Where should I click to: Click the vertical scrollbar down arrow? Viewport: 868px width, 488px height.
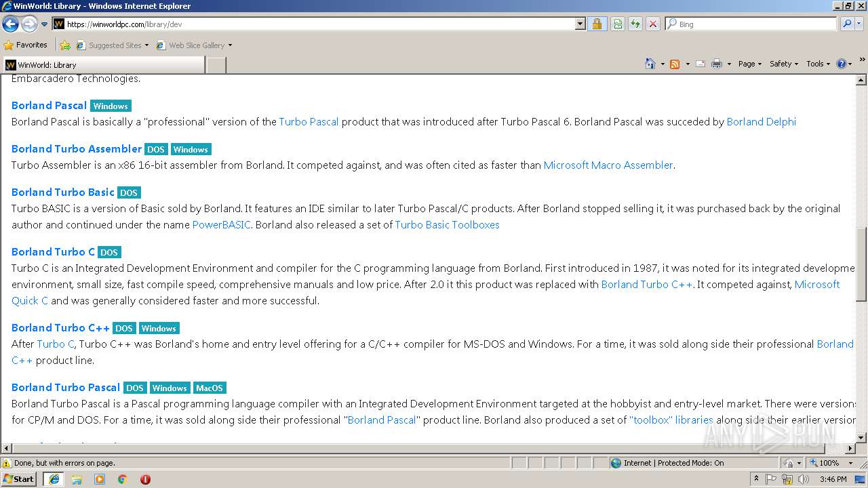(861, 438)
